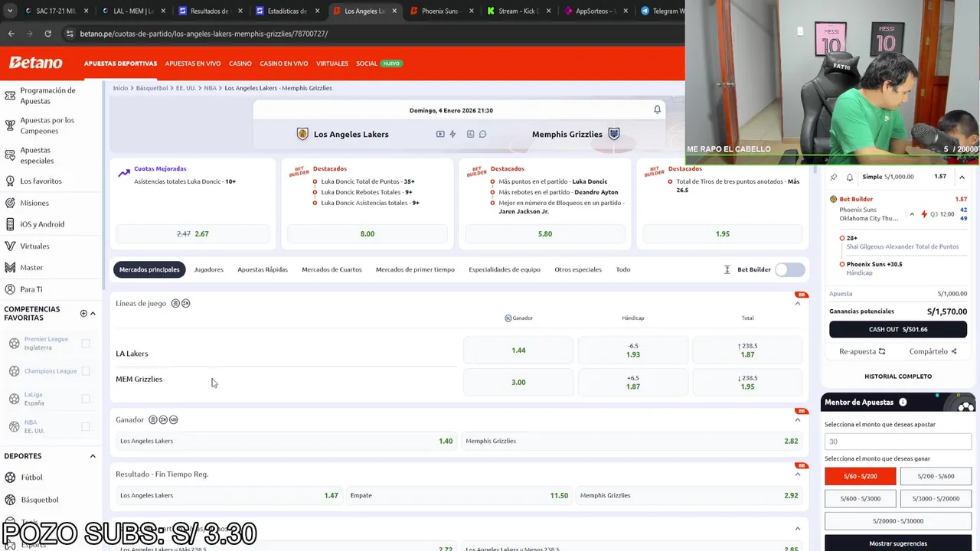Open the match statistics icon
980x551 pixels.
[470, 134]
